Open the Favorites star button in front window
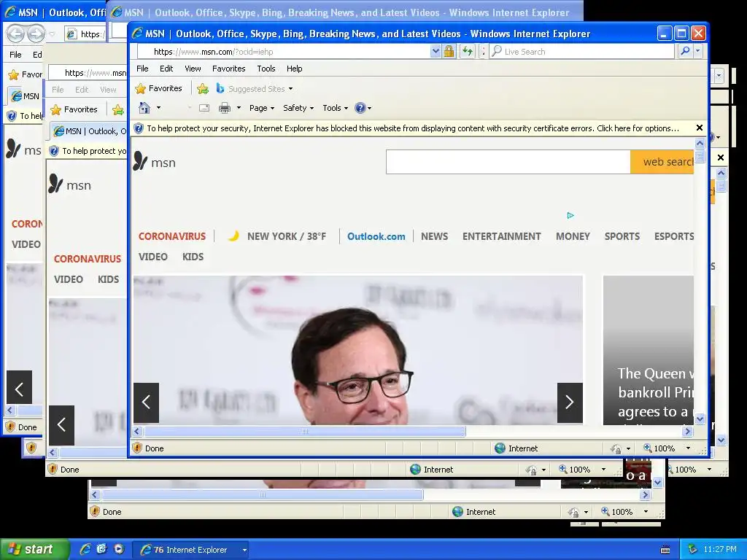This screenshot has height=560, width=747. 158,88
